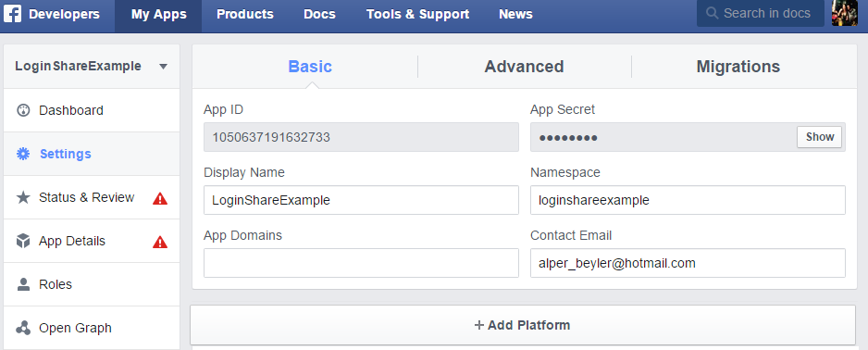The image size is (868, 350).
Task: Click the Display Name label
Action: pos(244,172)
